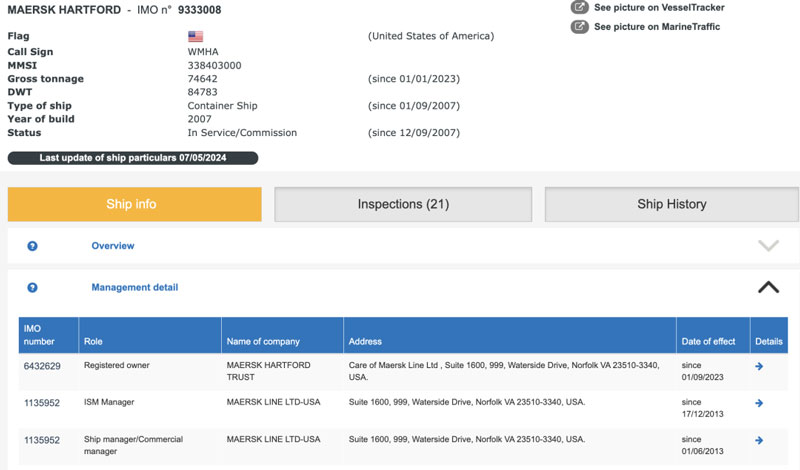Screen dimensions: 800x470
Task: Click the 'ISM Manager' role cell
Action: 109,402
